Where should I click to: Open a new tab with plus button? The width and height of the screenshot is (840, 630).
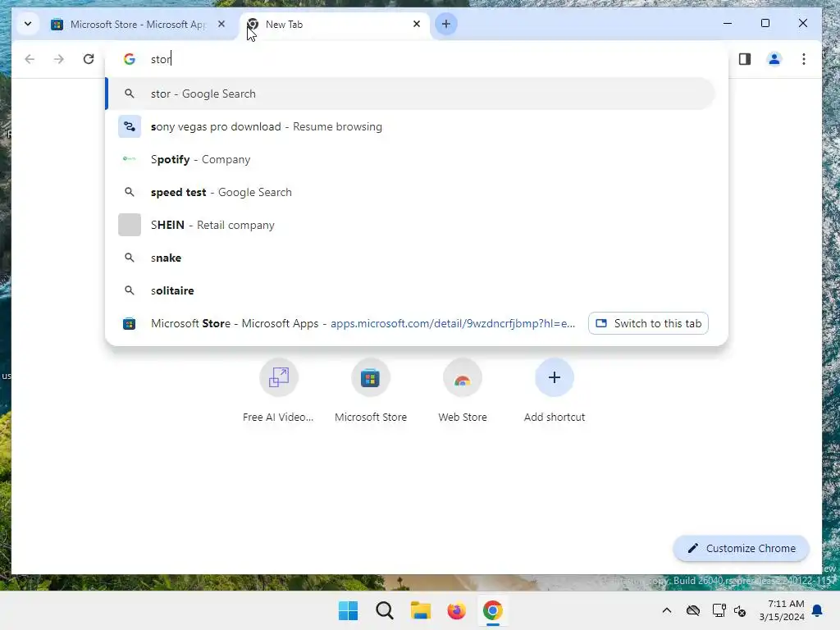[x=445, y=24]
